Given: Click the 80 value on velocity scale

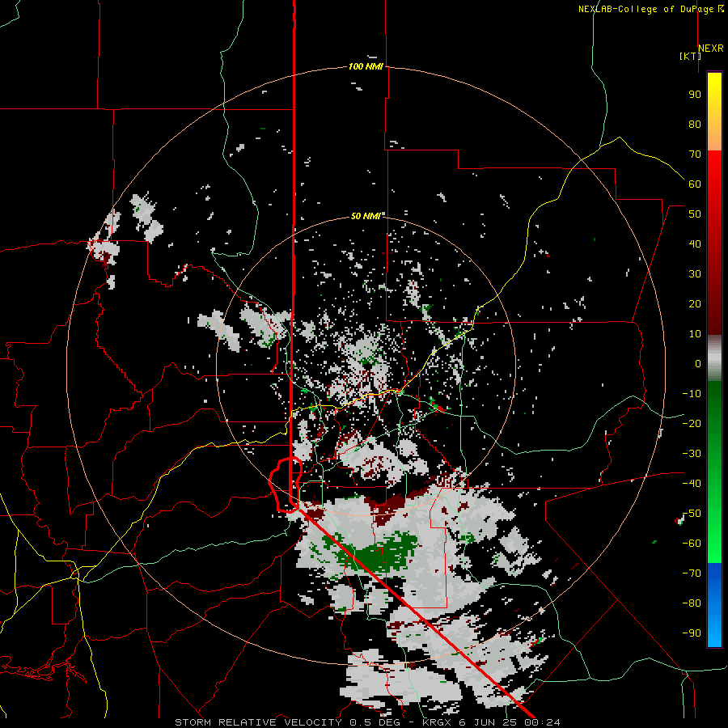Looking at the screenshot, I should pyautogui.click(x=695, y=125).
